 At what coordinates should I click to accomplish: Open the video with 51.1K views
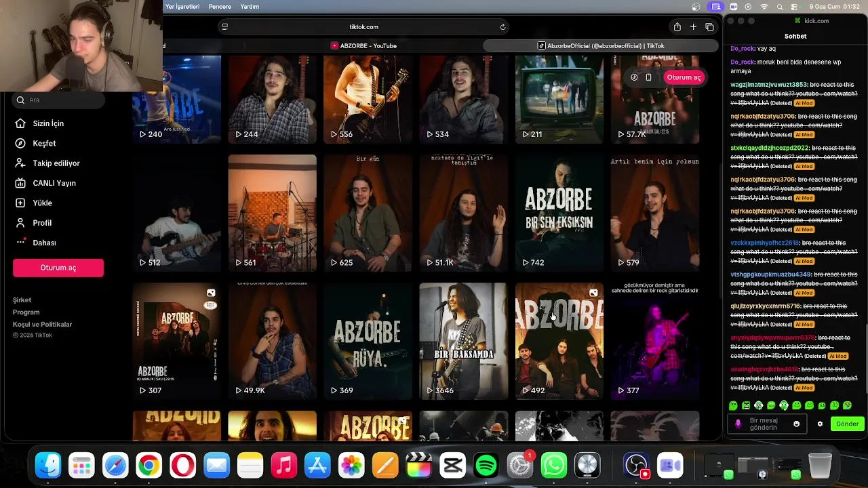click(x=463, y=213)
